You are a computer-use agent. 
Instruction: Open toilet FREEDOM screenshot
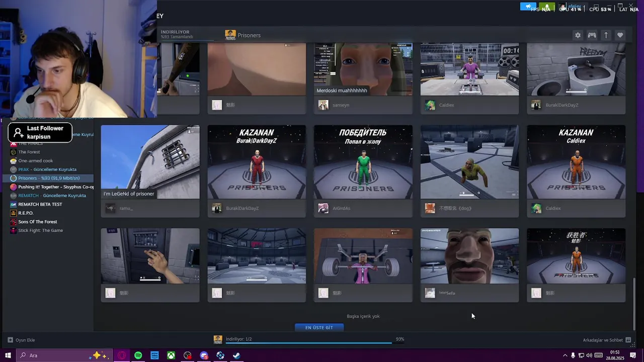[576, 69]
